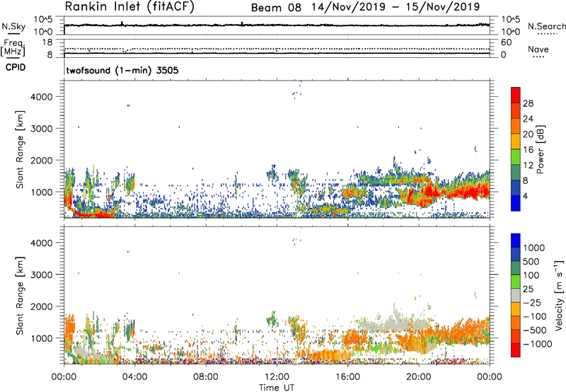Click the velocity color bar blue top segment
This screenshot has width=566, height=392.
516,241
